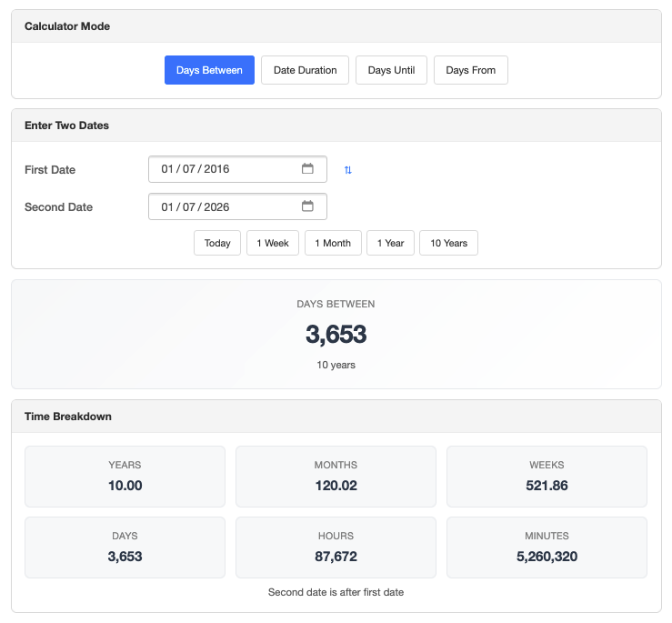This screenshot has width=672, height=623.
Task: Click the Weeks breakdown card
Action: (x=547, y=476)
